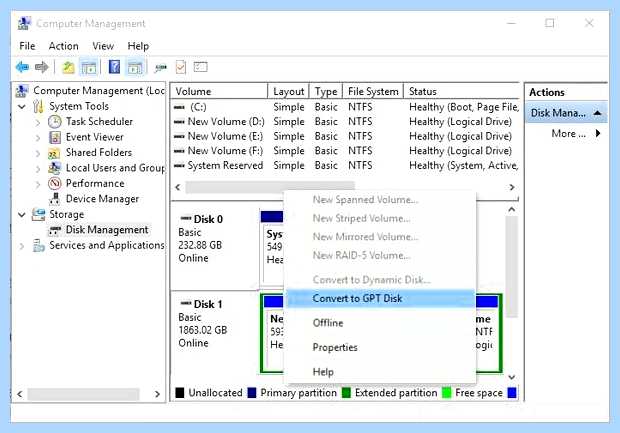Click the tree pane scroll left arrow

point(20,394)
